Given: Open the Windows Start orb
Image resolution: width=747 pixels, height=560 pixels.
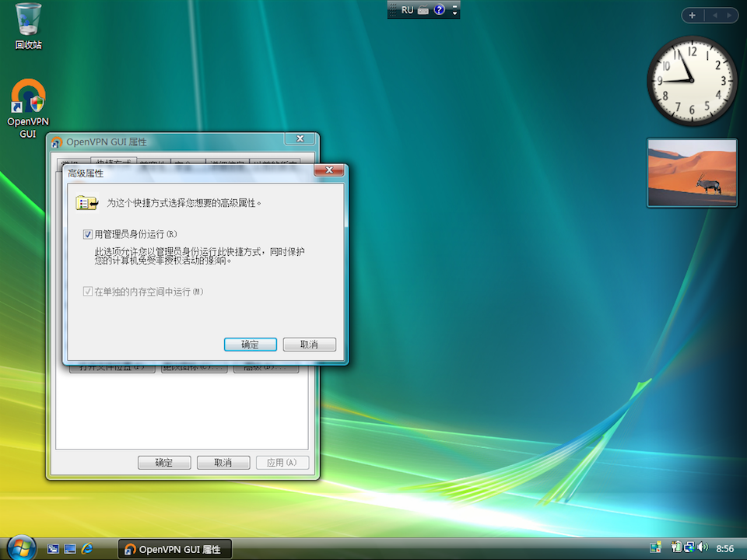Looking at the screenshot, I should tap(22, 548).
